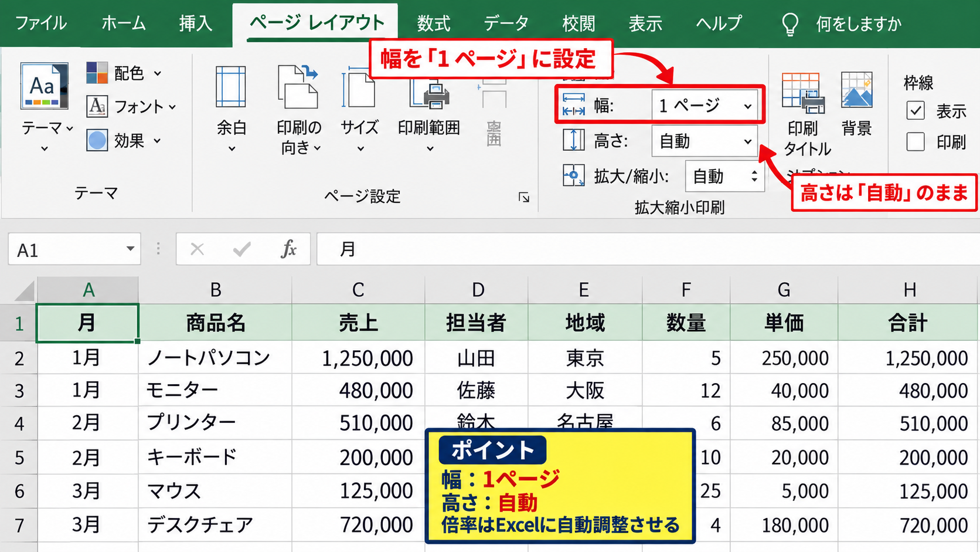Click the 拡大/縮小 scale icon

573,175
